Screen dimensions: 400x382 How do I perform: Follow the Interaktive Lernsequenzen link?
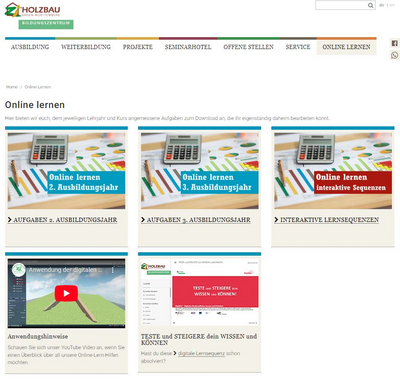[x=327, y=220]
